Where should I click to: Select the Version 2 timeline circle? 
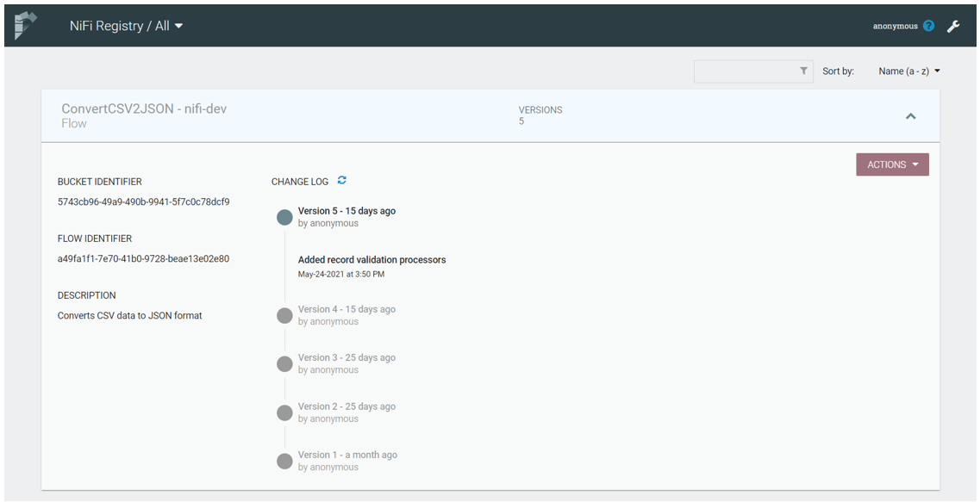[284, 412]
